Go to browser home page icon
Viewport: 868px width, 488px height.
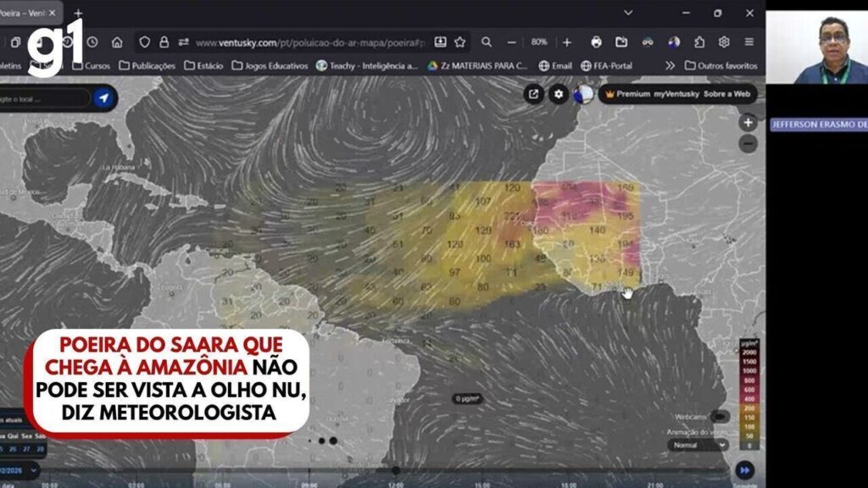coord(117,42)
